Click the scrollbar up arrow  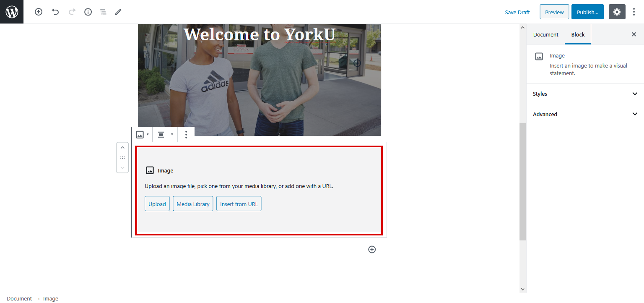pos(522,28)
